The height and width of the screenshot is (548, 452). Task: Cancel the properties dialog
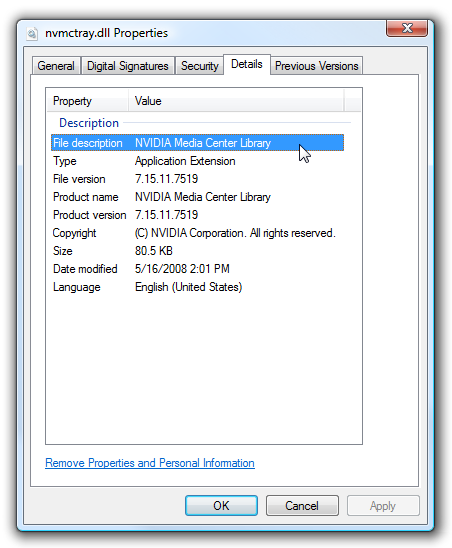[x=302, y=505]
